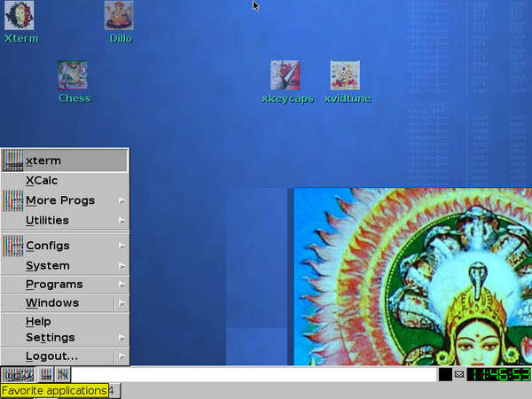
Task: Open Help from the start menu
Action: coord(65,321)
